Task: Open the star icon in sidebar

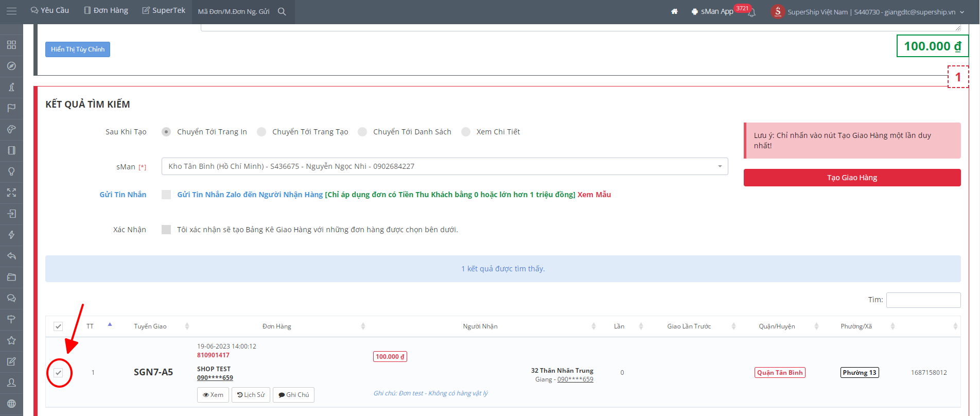Action: (11, 340)
